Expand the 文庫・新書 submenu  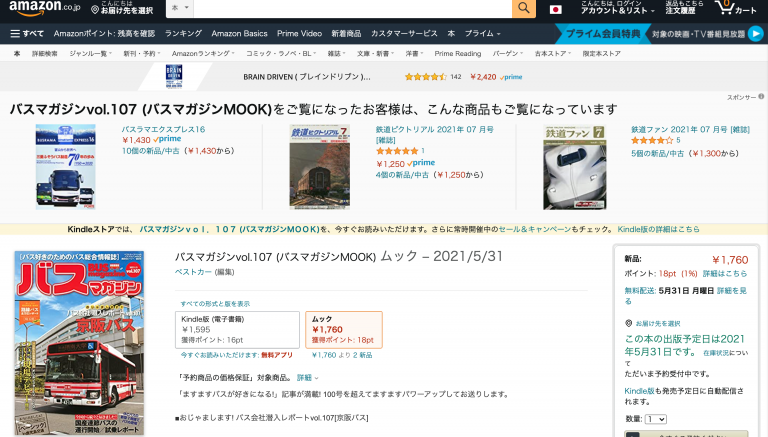(x=375, y=53)
